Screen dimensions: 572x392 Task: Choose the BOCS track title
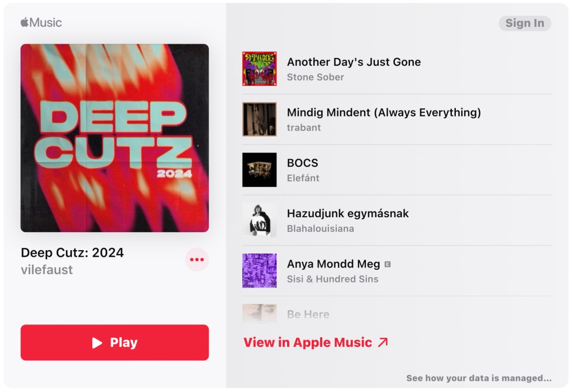point(302,162)
